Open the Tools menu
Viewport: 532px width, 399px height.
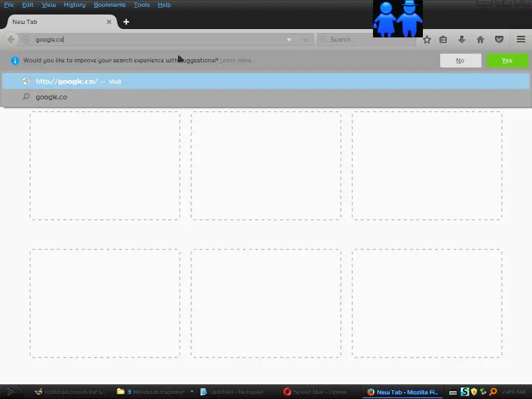[141, 5]
